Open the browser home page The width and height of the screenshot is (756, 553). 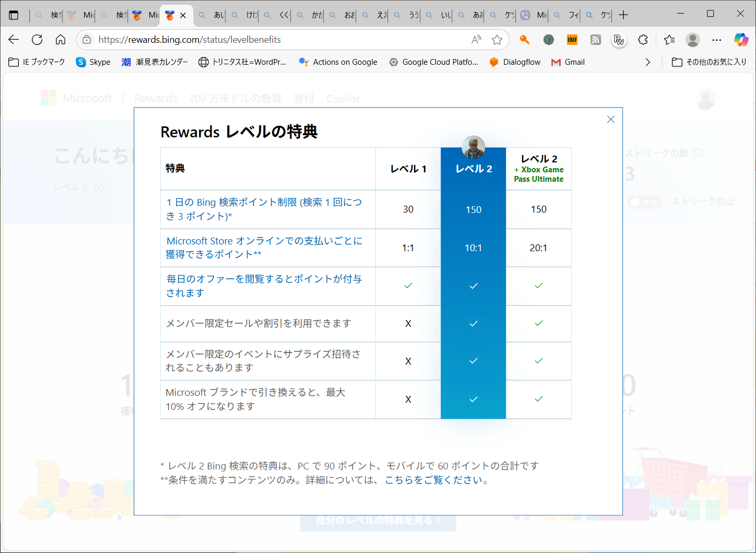pyautogui.click(x=61, y=40)
